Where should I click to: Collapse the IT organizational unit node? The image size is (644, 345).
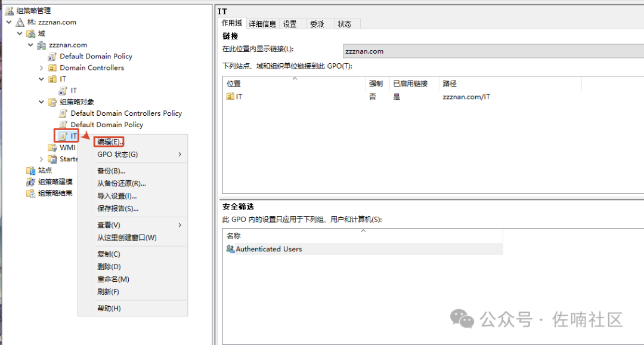(x=41, y=79)
